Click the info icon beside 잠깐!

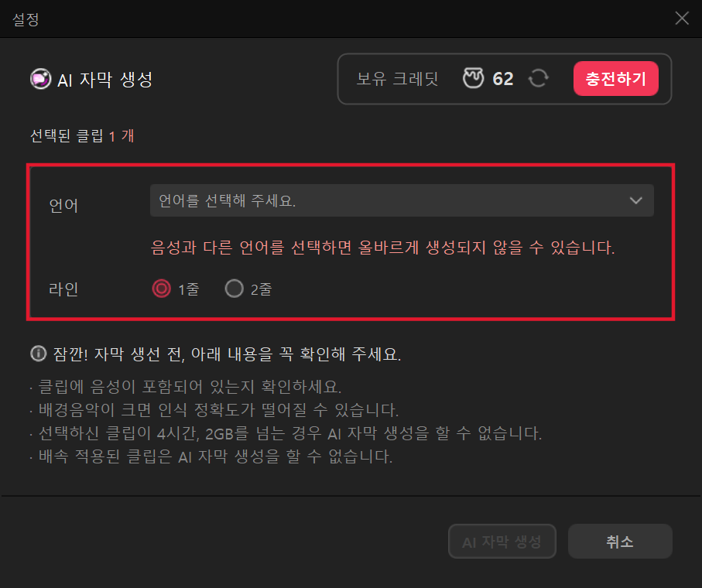click(39, 354)
